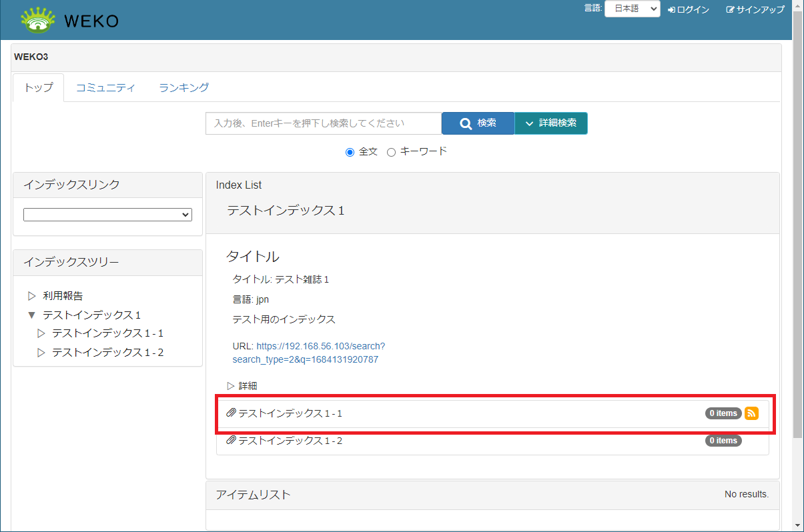Viewport: 804px width, 532px height.
Task: Switch to the コミュニティ tab
Action: tap(105, 88)
